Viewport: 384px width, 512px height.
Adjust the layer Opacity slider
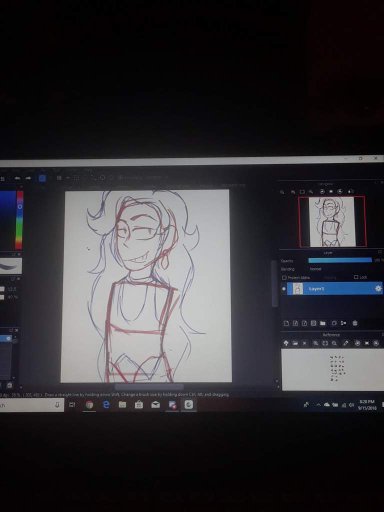point(340,260)
